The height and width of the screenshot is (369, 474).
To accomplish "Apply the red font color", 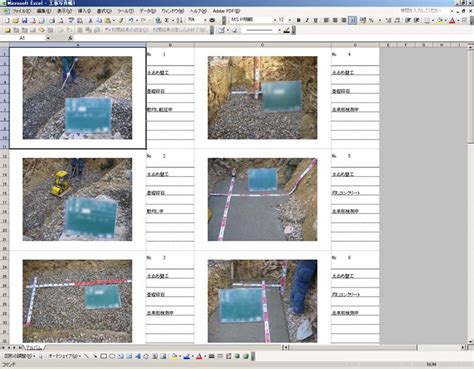I will 452,20.
